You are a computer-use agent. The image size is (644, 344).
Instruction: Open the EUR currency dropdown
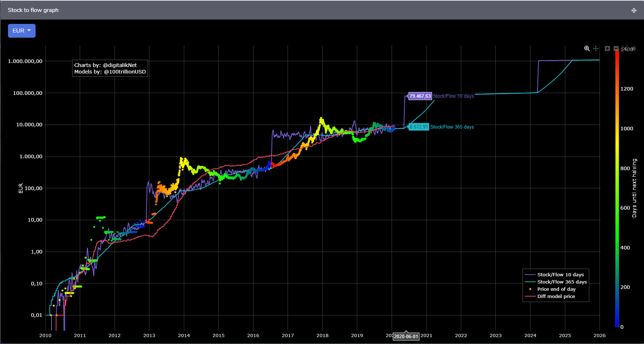click(x=22, y=31)
